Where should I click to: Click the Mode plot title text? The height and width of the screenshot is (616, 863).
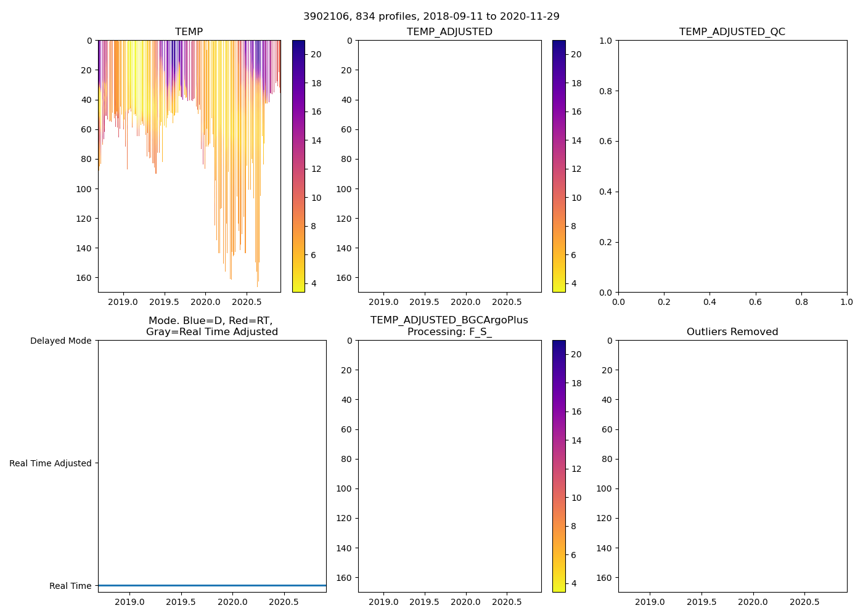(211, 326)
